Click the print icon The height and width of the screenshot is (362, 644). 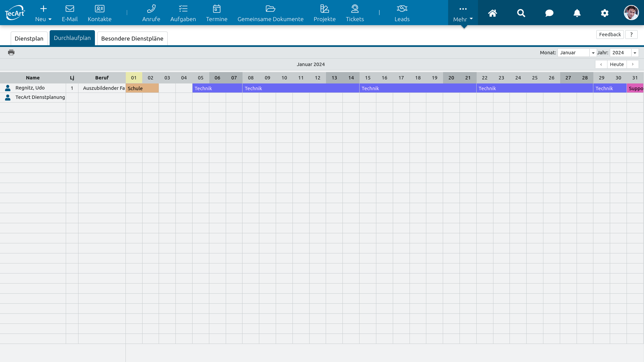pyautogui.click(x=11, y=52)
